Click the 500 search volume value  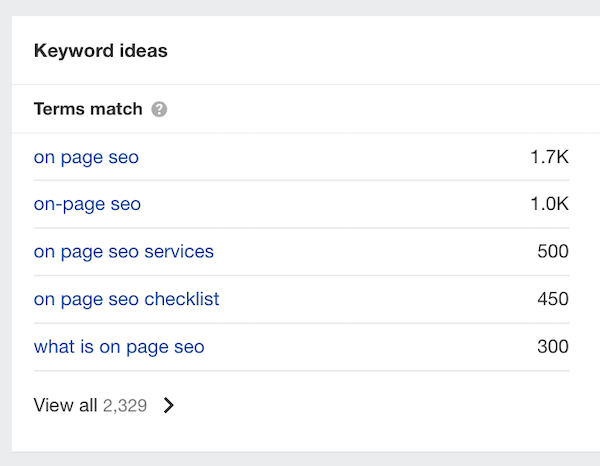(x=552, y=251)
